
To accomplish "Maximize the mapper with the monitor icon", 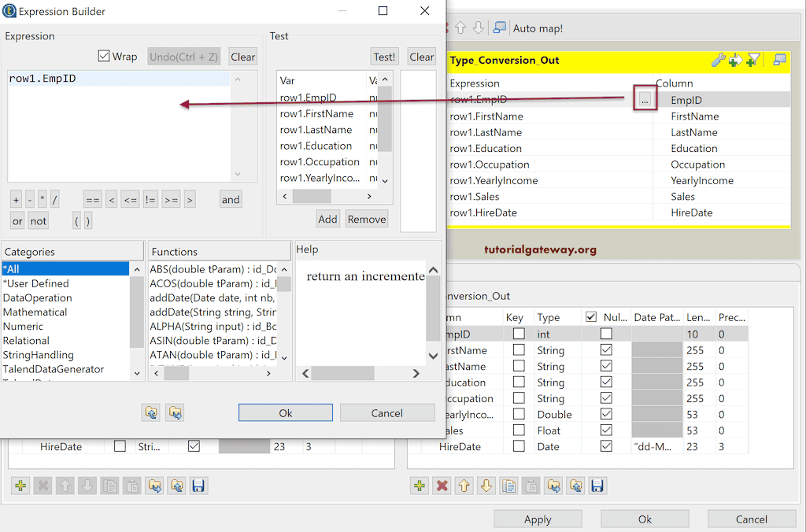I will click(x=781, y=59).
